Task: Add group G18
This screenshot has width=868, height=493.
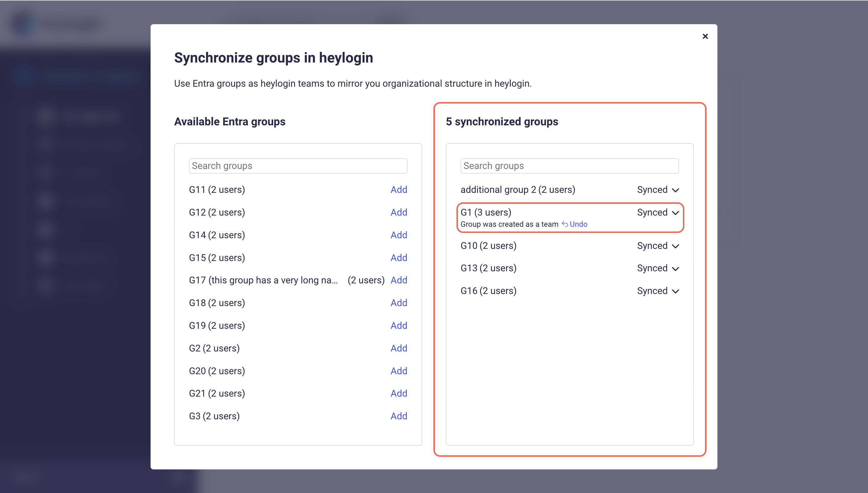Action: tap(399, 303)
